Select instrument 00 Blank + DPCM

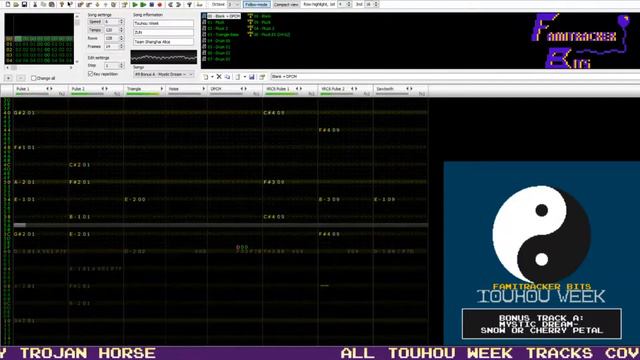click(x=224, y=16)
